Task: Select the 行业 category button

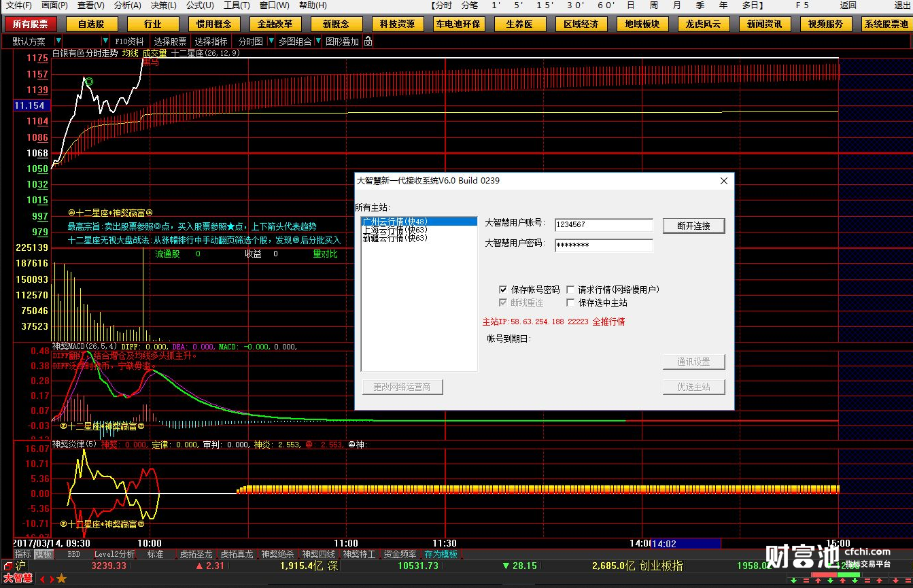Action: (x=152, y=24)
